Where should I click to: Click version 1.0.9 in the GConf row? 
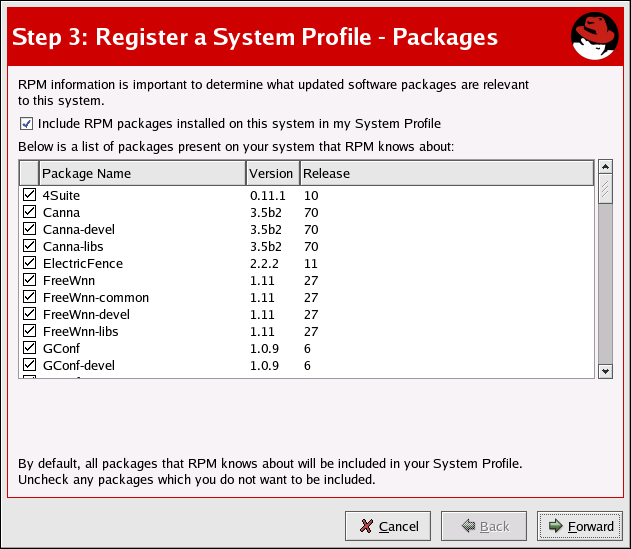[264, 349]
